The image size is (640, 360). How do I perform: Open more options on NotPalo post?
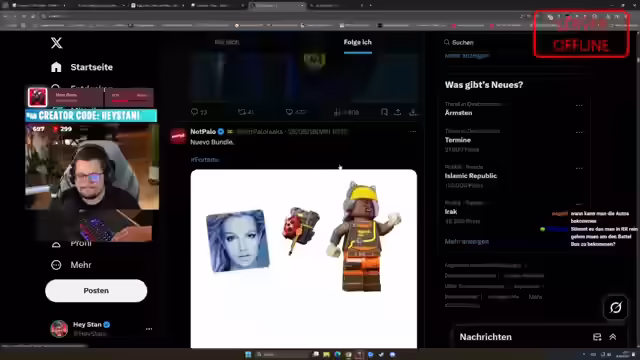413,131
